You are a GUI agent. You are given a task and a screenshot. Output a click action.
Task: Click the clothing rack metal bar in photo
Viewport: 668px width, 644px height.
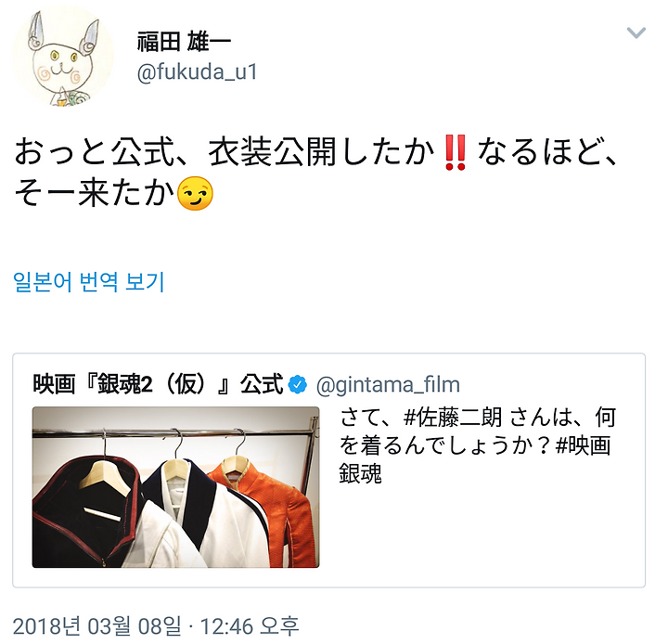pos(174,433)
